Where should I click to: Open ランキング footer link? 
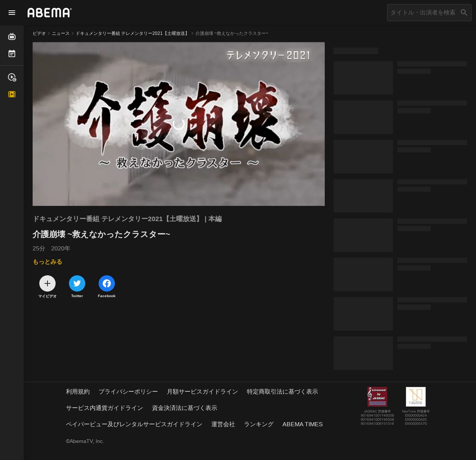[259, 424]
